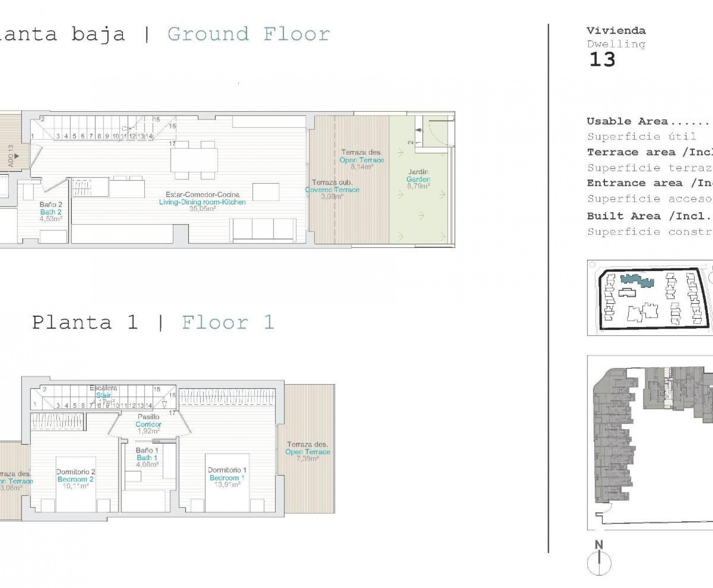713x588 pixels.
Task: Click the 'Corridor' label
Action: (148, 424)
